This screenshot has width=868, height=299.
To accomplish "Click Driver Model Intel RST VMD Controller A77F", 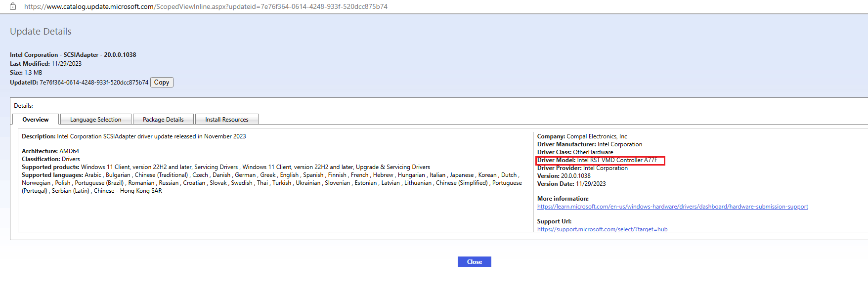I will pyautogui.click(x=598, y=160).
